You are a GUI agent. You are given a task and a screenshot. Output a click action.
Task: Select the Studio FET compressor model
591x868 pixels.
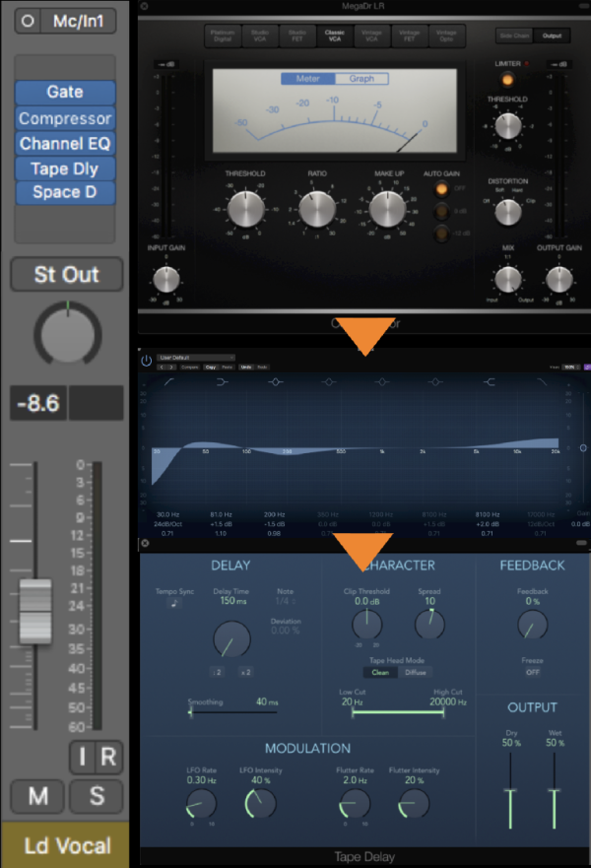pyautogui.click(x=297, y=36)
